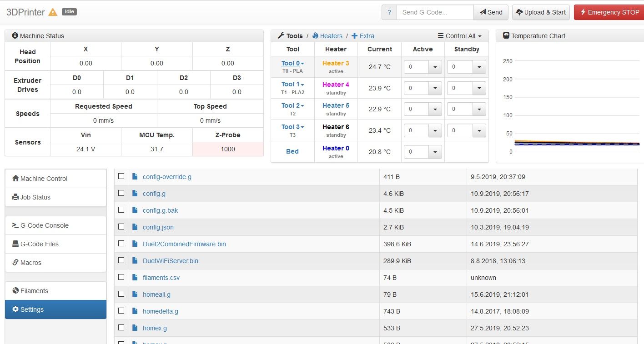
Task: Click Tool 1 standby temperature input
Action: (460, 88)
